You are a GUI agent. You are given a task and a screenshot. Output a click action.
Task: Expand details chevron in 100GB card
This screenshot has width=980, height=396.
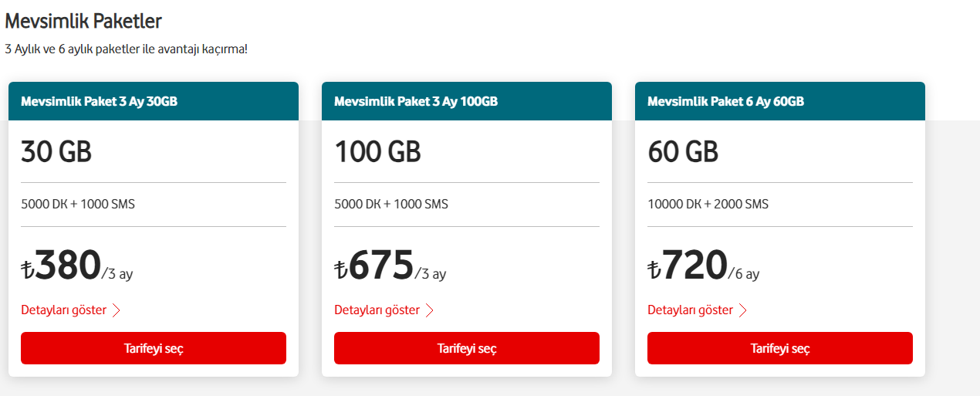(x=430, y=311)
